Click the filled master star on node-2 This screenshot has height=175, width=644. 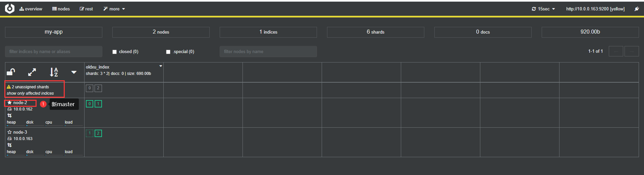pyautogui.click(x=10, y=102)
